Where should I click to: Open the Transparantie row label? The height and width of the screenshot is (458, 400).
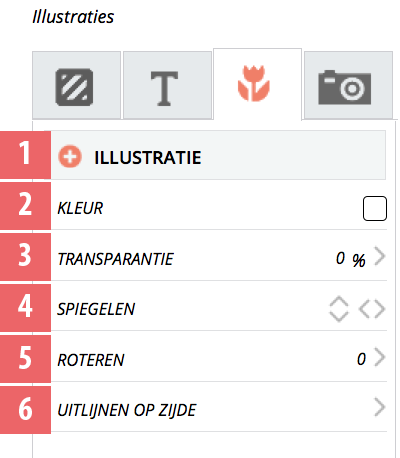coord(115,259)
